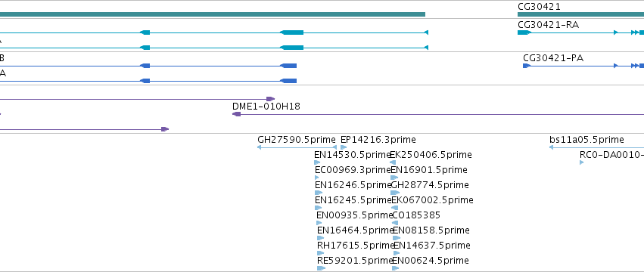The width and height of the screenshot is (644, 272).
Task: Click the DME1-010H18 clone label
Action: point(266,107)
